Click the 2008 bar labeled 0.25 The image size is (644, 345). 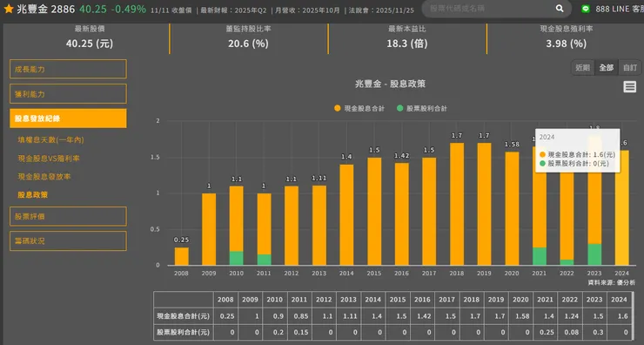[x=182, y=256]
